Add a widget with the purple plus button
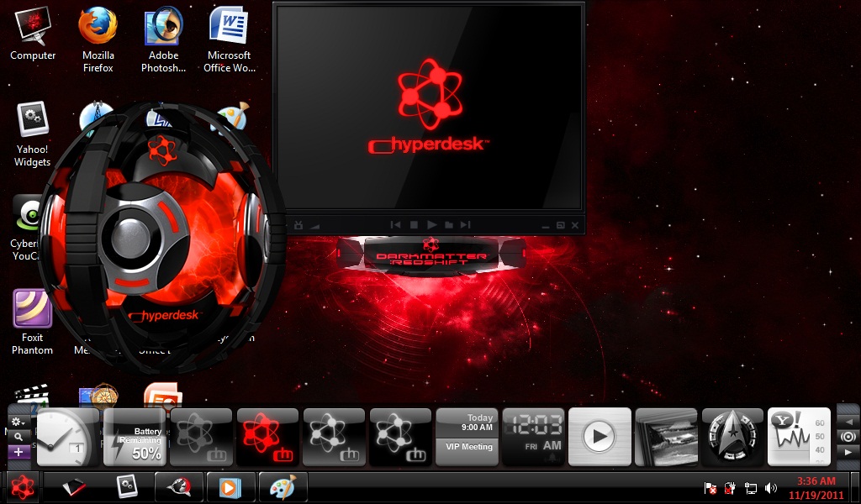Viewport: 861px width, 504px height. pos(18,453)
